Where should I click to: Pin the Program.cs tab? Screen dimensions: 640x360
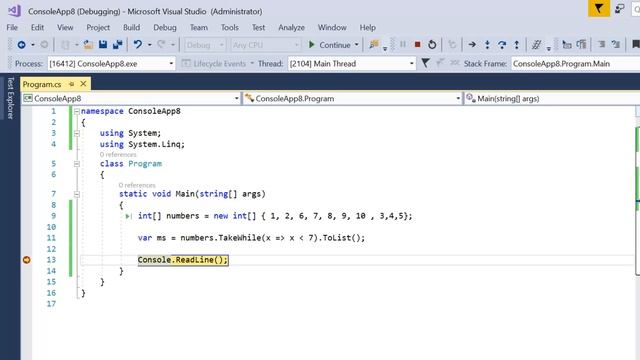71,84
